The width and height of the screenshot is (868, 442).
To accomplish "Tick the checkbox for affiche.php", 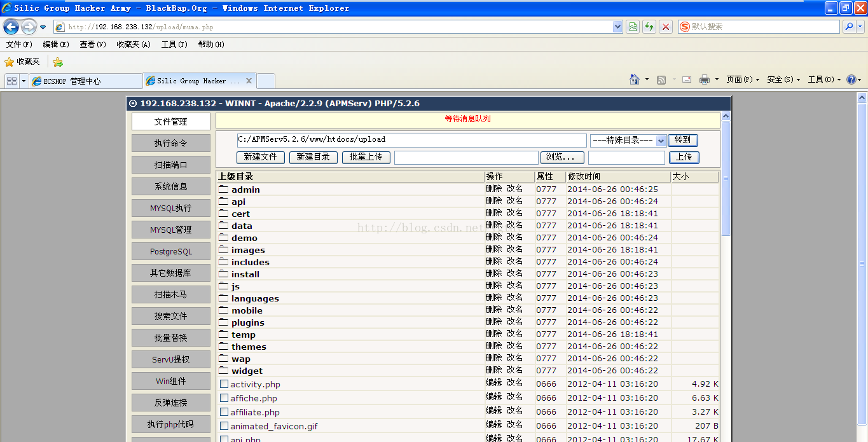I will pyautogui.click(x=224, y=397).
